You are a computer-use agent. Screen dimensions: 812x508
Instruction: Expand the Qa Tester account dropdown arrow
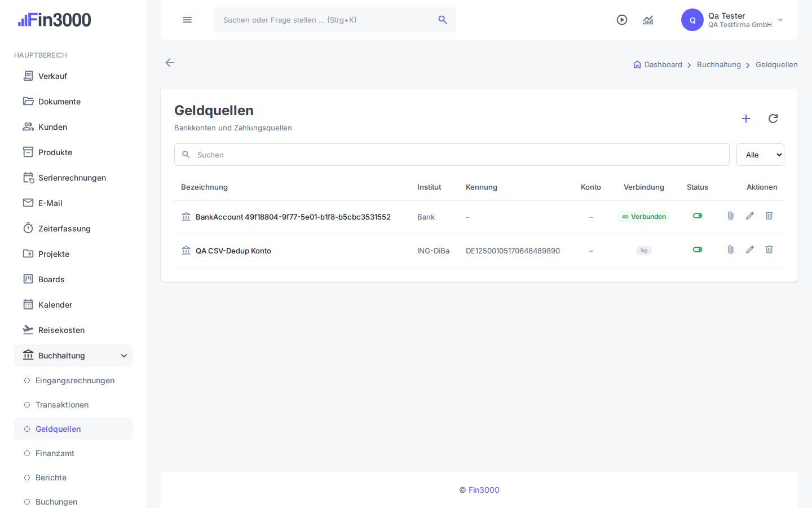780,20
